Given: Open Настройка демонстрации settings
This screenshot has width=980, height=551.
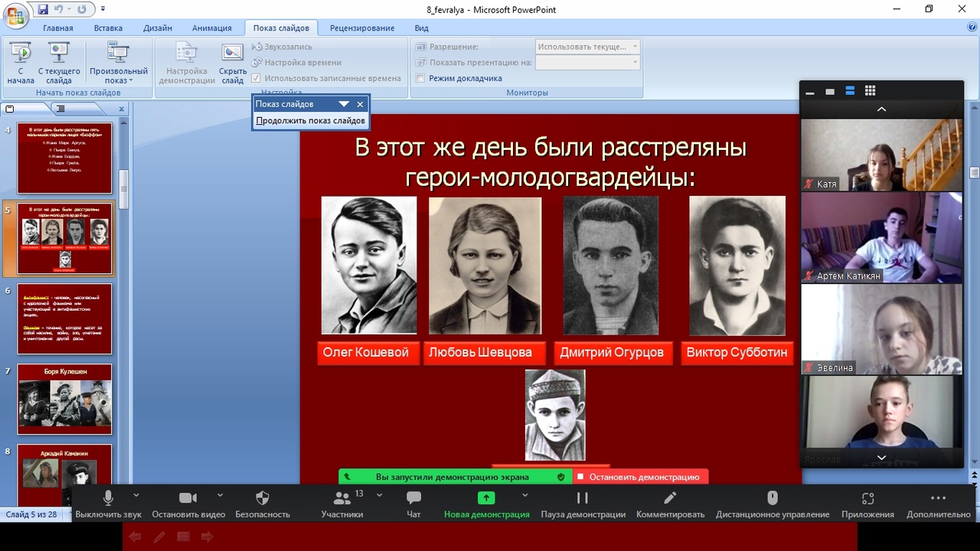Looking at the screenshot, I should tap(187, 63).
